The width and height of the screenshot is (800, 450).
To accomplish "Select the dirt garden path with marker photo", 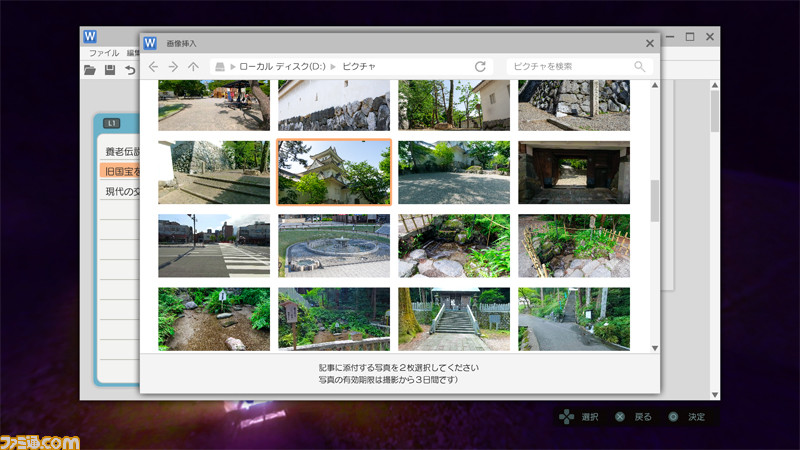I will 214,319.
